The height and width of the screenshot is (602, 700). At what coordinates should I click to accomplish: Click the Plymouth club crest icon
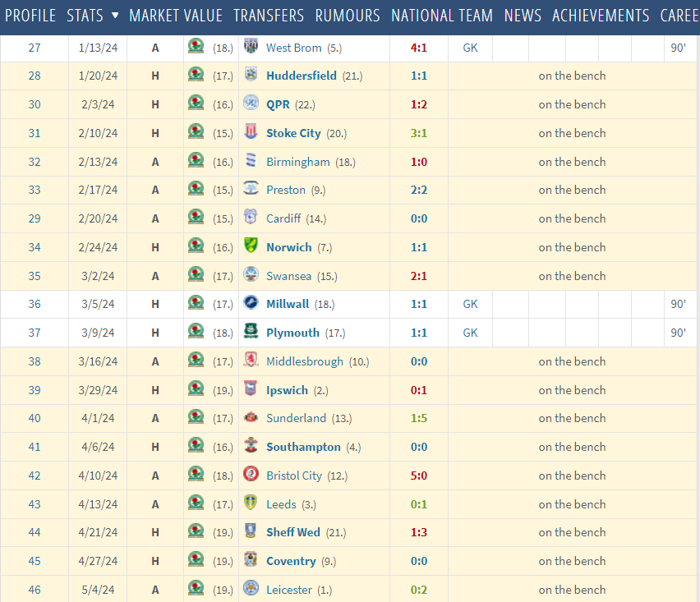click(x=251, y=331)
